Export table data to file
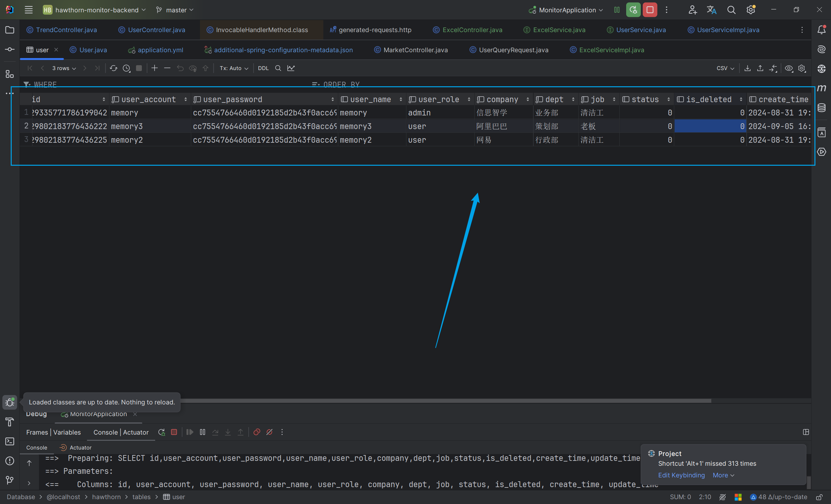Viewport: 831px width, 504px height. coord(747,68)
